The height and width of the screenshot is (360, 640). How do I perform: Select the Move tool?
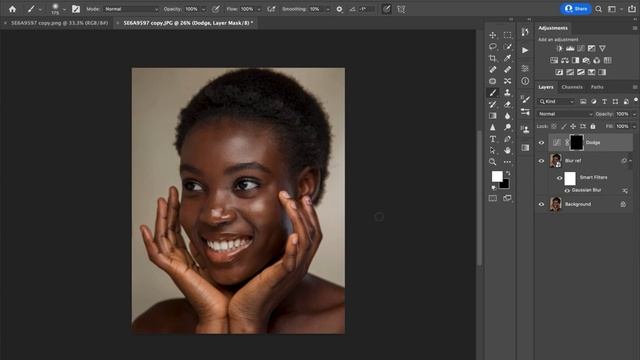pyautogui.click(x=493, y=35)
